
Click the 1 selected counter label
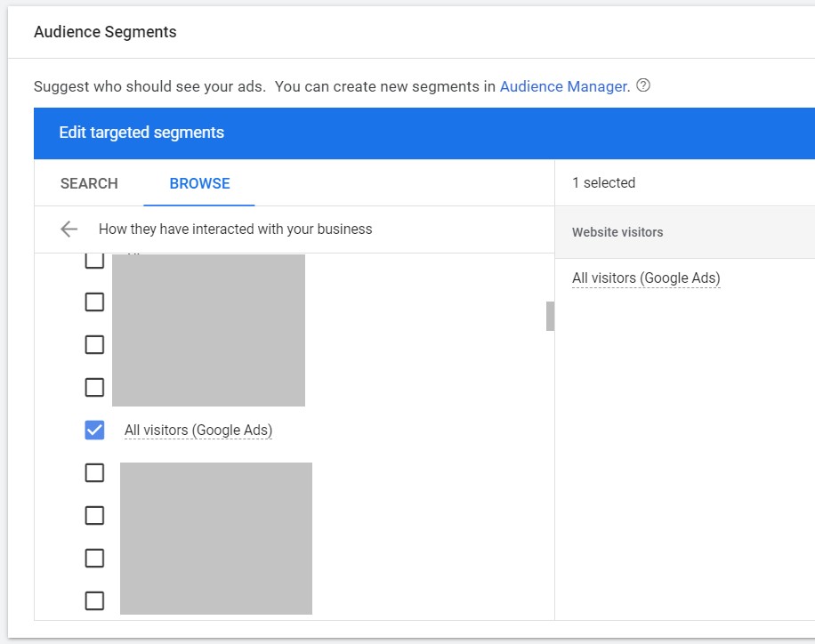tap(604, 183)
